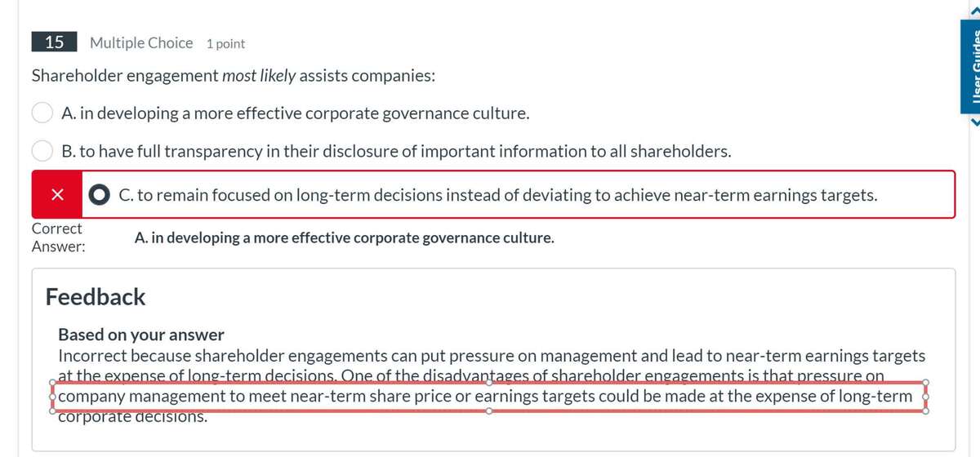Click the "Based on your answer" label
The image size is (980, 457).
140,335
